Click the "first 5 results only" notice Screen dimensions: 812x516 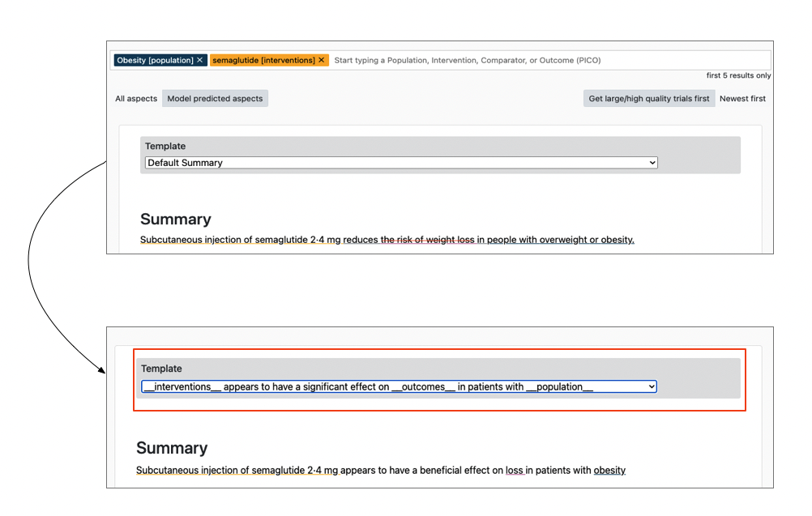click(x=738, y=75)
